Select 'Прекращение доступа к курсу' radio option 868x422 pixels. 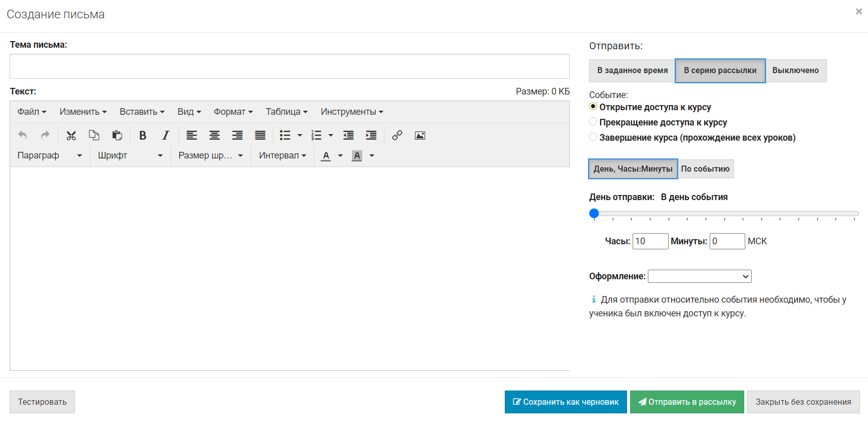593,122
